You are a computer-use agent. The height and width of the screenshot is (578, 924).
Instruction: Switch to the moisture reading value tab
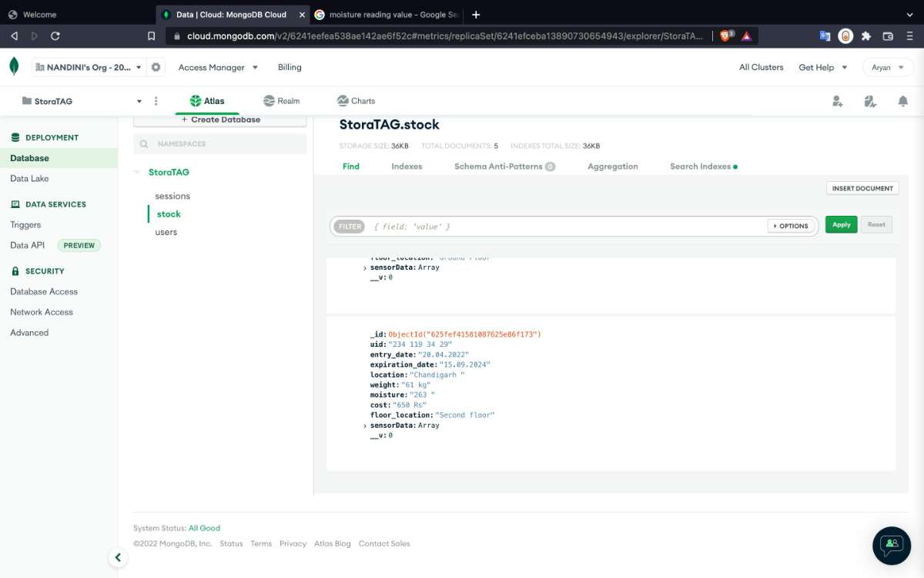[387, 15]
